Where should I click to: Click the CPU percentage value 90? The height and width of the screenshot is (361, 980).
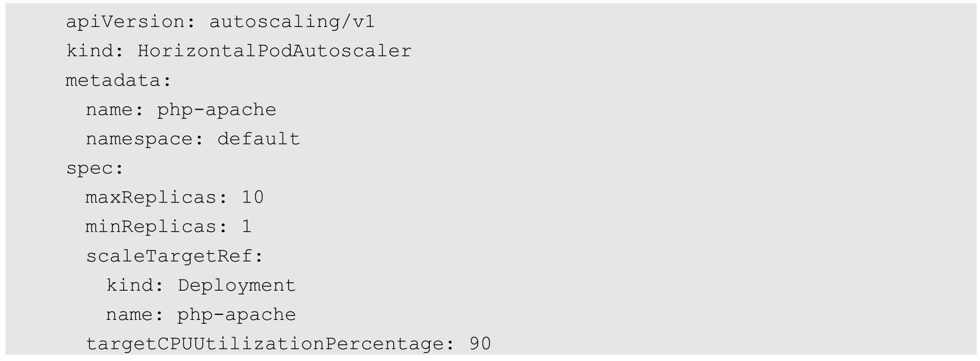[480, 344]
